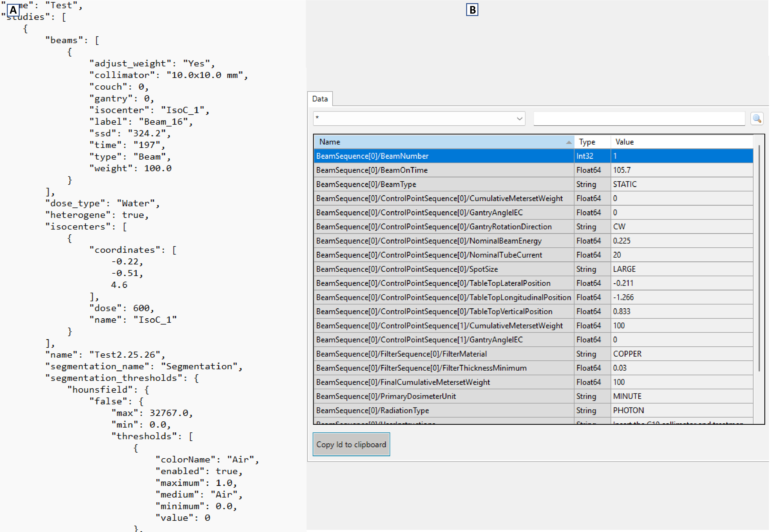Click the PHOTON value cell
Viewport: 770px width, 532px height.
[682, 411]
